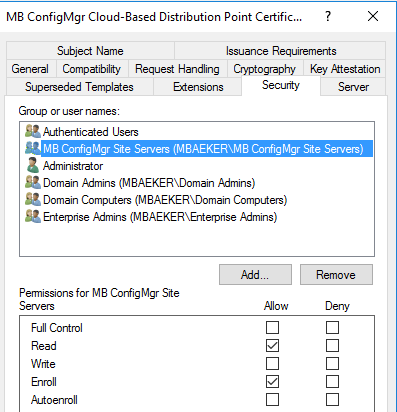Select the Administrator entry
This screenshot has width=397, height=412.
pos(73,166)
